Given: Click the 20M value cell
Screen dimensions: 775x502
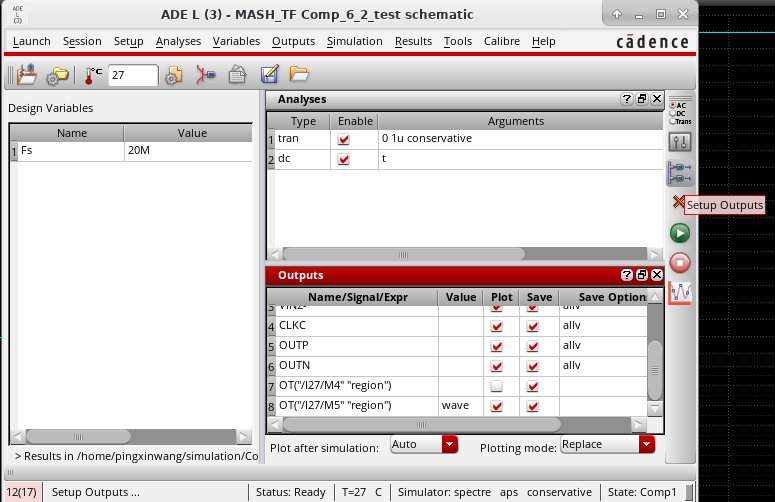Looking at the screenshot, I should [188, 151].
